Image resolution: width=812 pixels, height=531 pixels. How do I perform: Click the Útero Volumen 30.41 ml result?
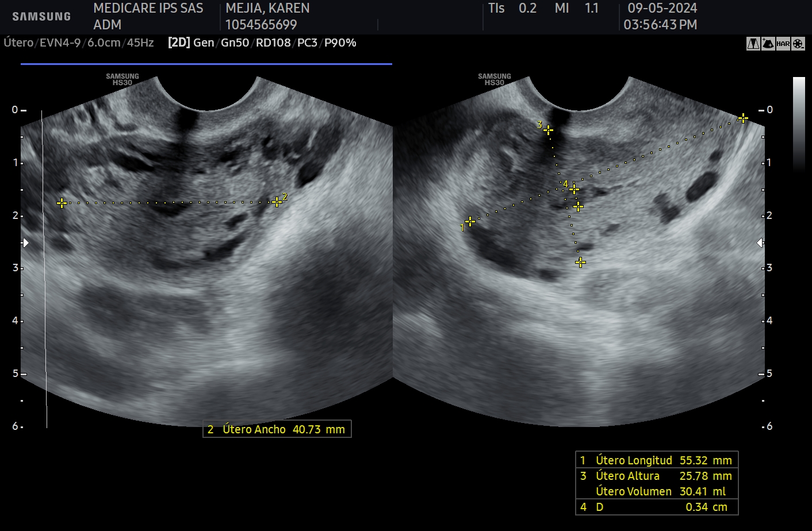(x=660, y=491)
